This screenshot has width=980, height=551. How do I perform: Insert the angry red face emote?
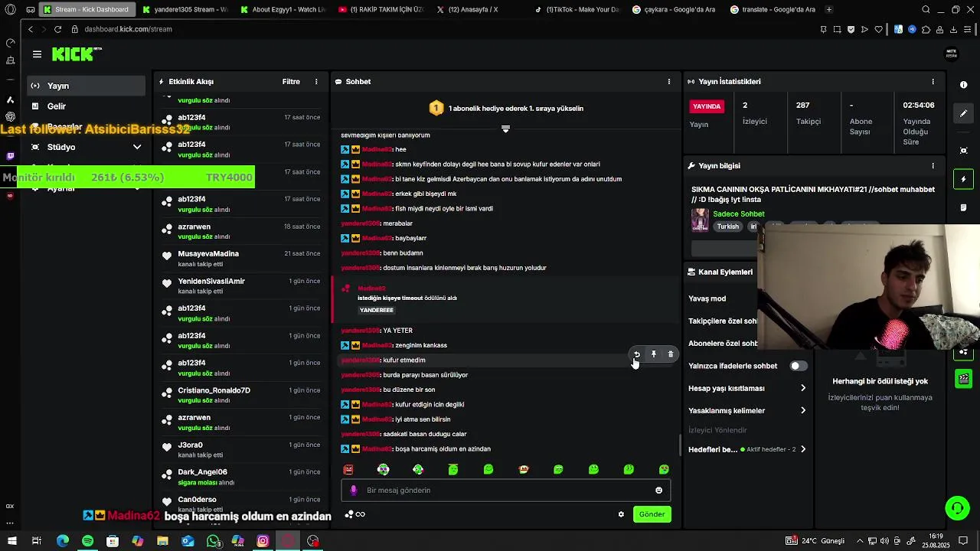click(x=348, y=469)
